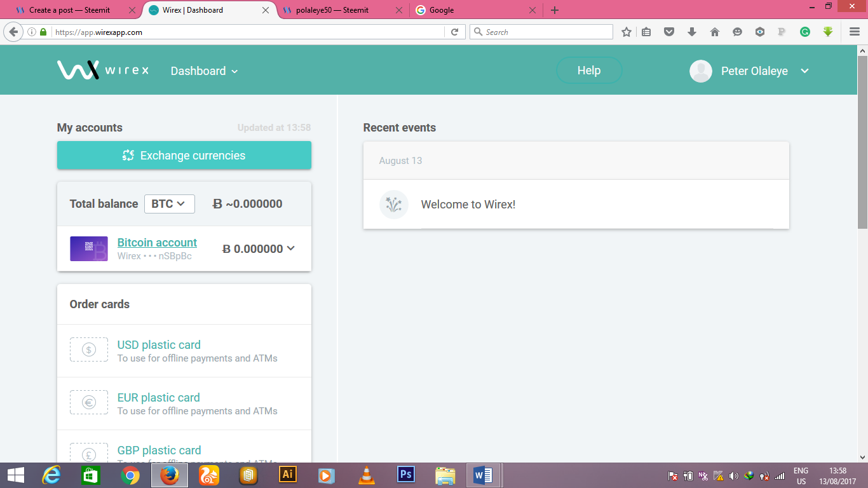Change total balance currency with BTC dropdown

[169, 204]
